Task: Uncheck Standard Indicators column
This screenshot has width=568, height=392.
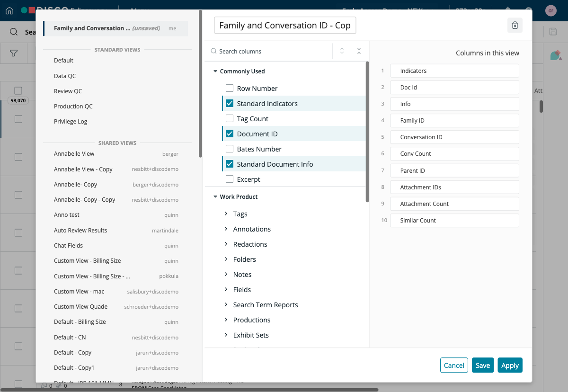Action: coord(230,103)
